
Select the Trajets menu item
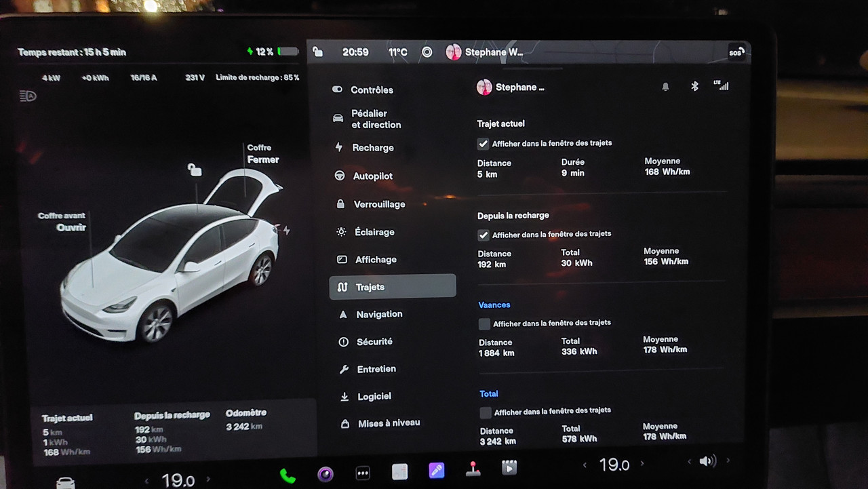[x=393, y=286]
